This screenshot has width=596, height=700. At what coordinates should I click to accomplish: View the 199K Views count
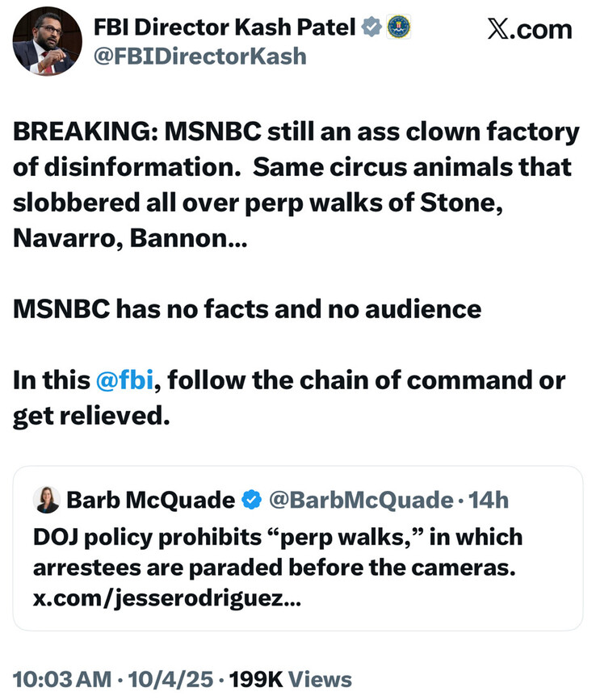(x=291, y=679)
